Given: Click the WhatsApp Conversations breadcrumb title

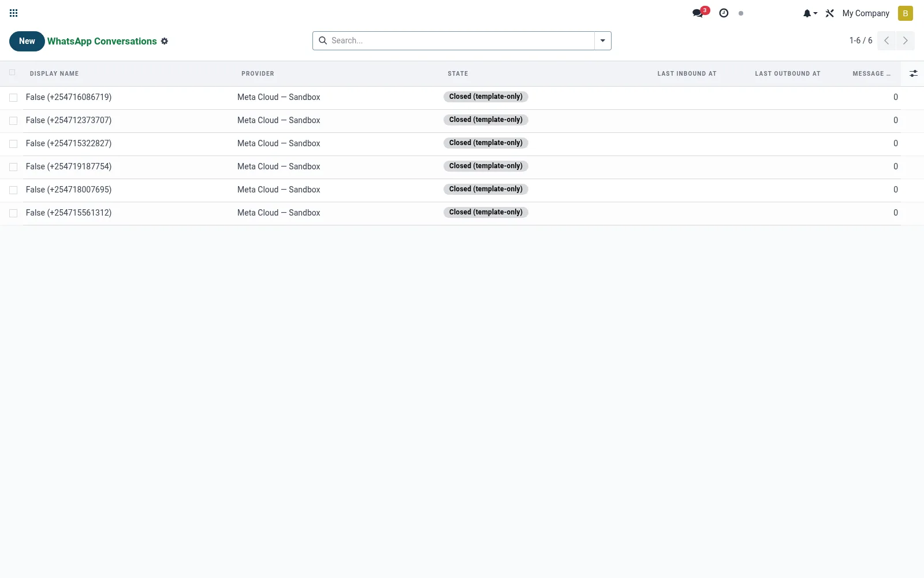Looking at the screenshot, I should (x=102, y=41).
